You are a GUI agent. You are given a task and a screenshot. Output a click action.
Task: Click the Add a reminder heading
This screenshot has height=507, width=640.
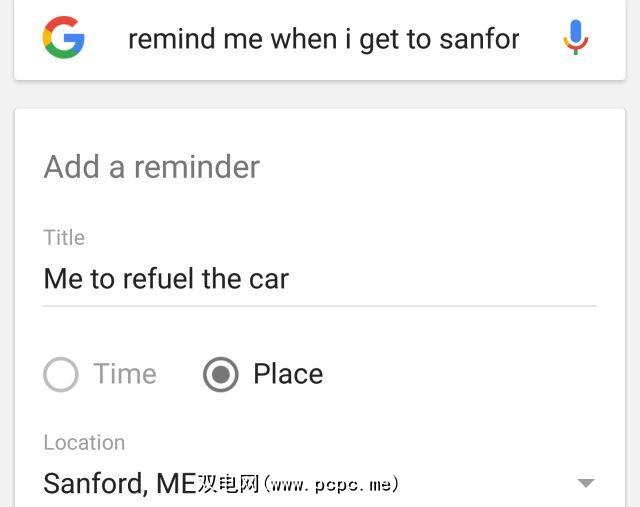click(151, 167)
